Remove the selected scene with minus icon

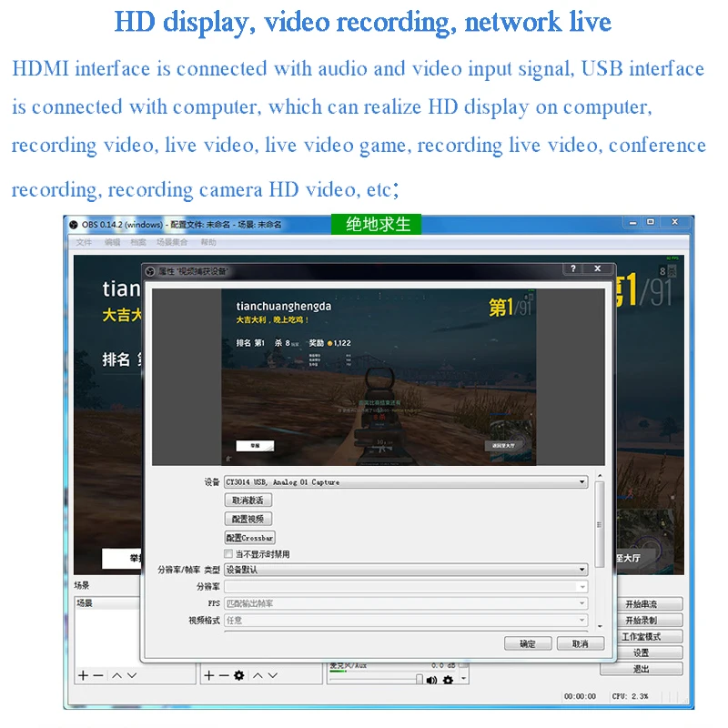point(98,675)
